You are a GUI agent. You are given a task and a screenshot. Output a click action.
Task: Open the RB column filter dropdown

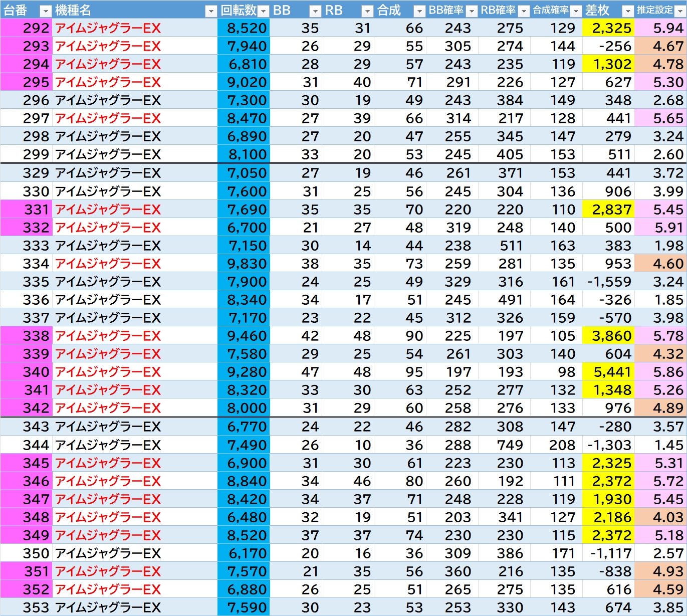(x=367, y=11)
